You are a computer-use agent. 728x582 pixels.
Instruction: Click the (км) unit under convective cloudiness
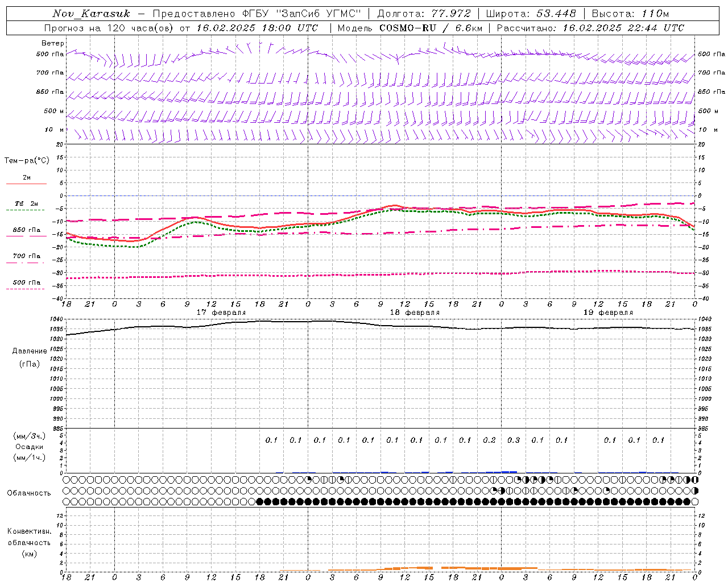click(x=30, y=554)
